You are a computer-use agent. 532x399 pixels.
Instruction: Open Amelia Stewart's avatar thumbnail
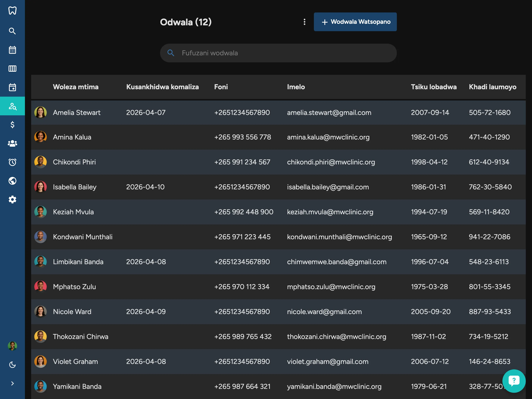[x=40, y=112]
